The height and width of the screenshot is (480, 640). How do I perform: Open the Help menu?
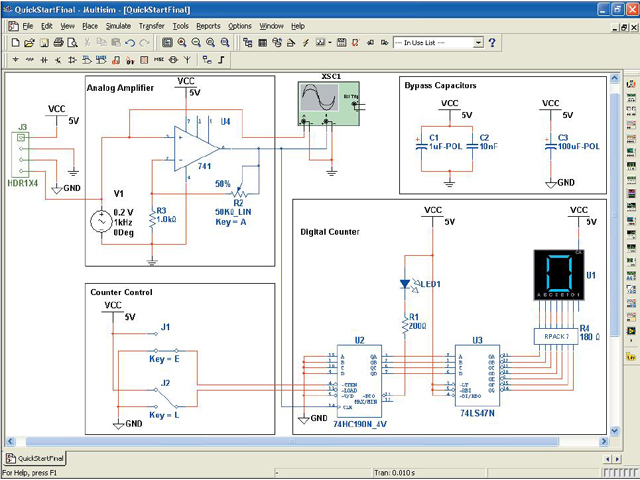(x=298, y=26)
